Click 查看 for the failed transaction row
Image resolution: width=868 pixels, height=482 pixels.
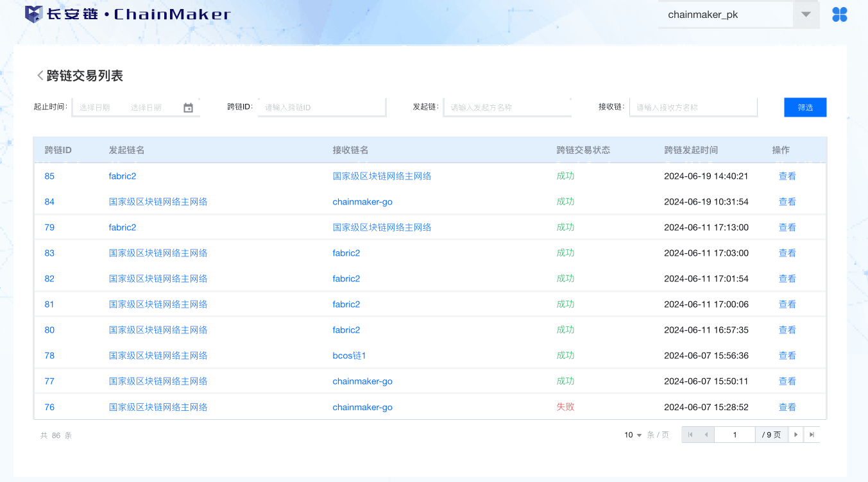point(787,407)
